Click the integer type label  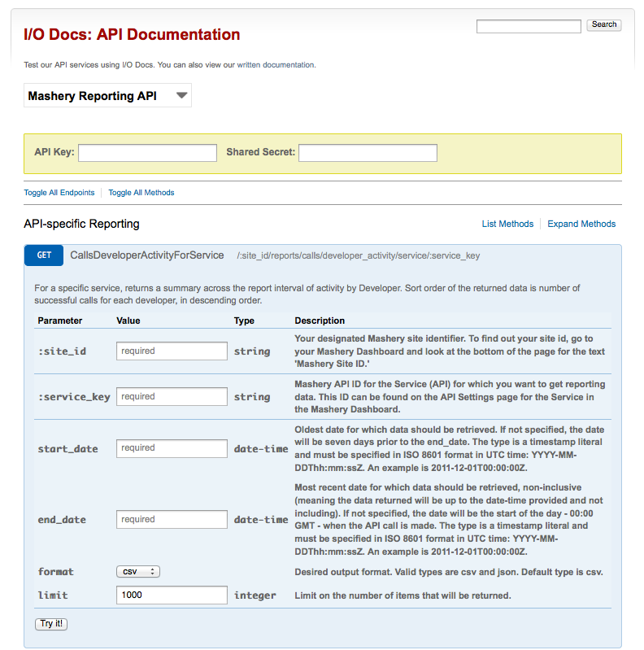pos(255,595)
